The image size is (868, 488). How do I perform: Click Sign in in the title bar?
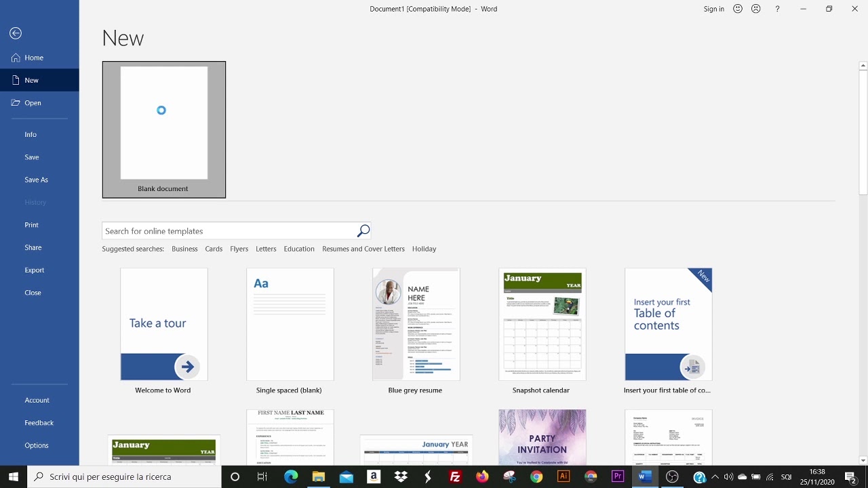point(714,9)
